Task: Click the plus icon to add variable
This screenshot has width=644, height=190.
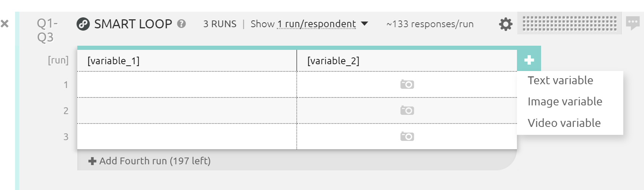Action: (529, 60)
